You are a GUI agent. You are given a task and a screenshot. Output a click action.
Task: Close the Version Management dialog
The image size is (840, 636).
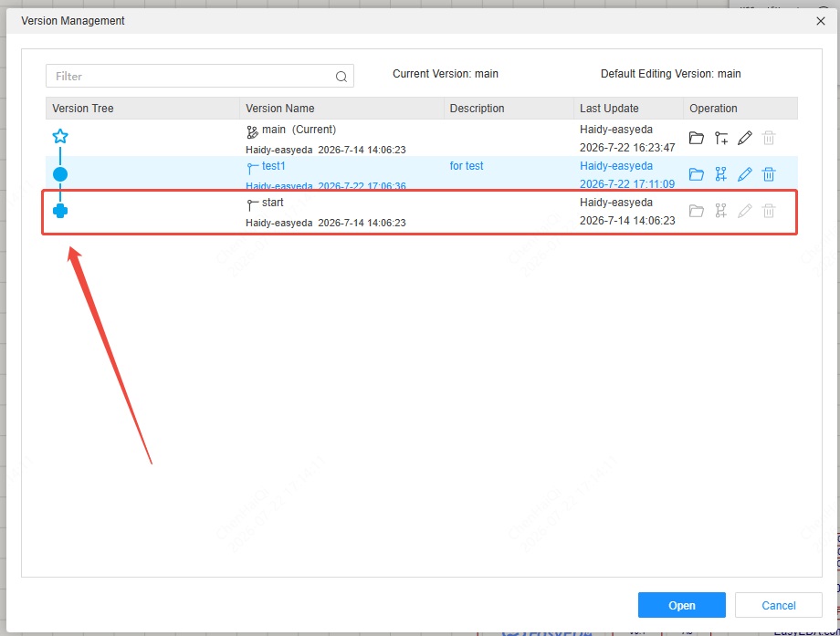tap(820, 21)
